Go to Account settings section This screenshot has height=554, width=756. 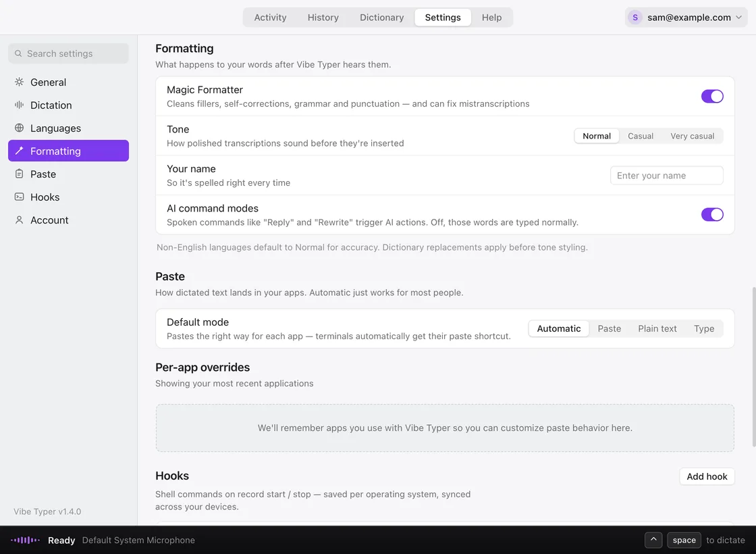68,220
